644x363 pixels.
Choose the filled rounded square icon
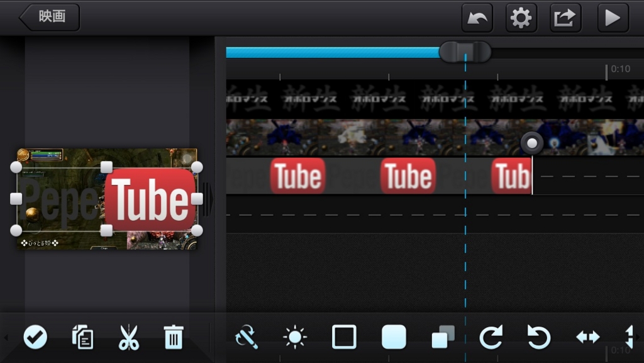pos(394,337)
